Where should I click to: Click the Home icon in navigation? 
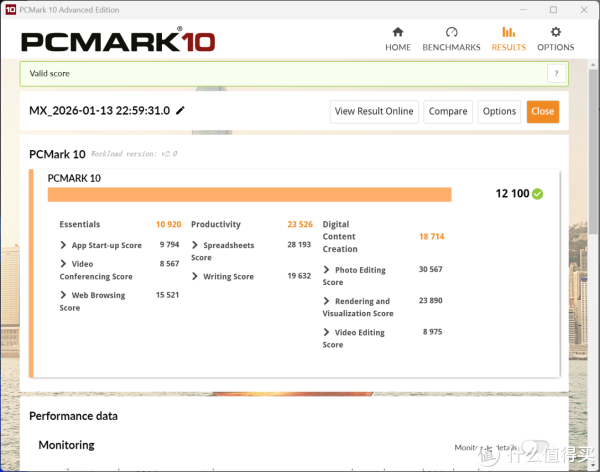click(x=398, y=32)
